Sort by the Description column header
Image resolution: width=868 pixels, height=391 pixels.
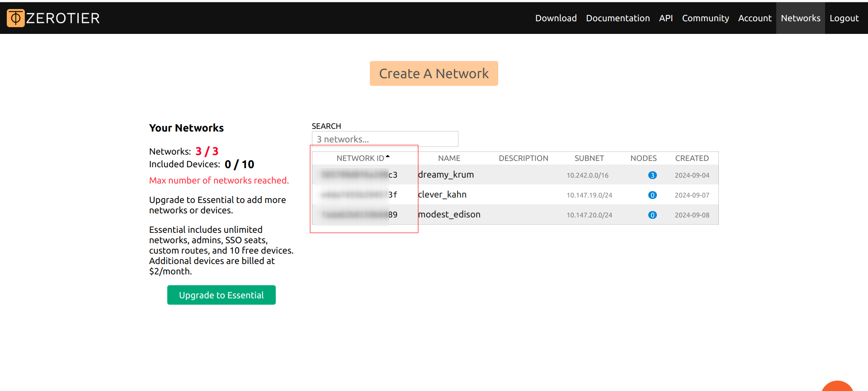(x=524, y=158)
